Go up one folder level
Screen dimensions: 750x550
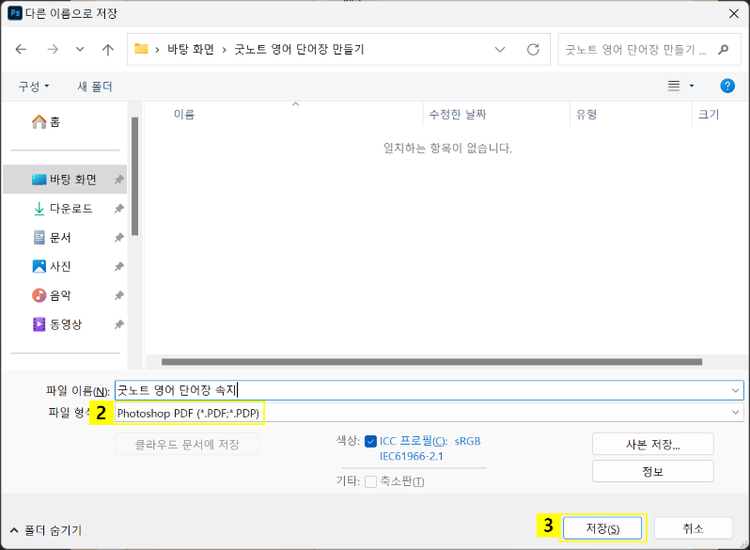[108, 49]
